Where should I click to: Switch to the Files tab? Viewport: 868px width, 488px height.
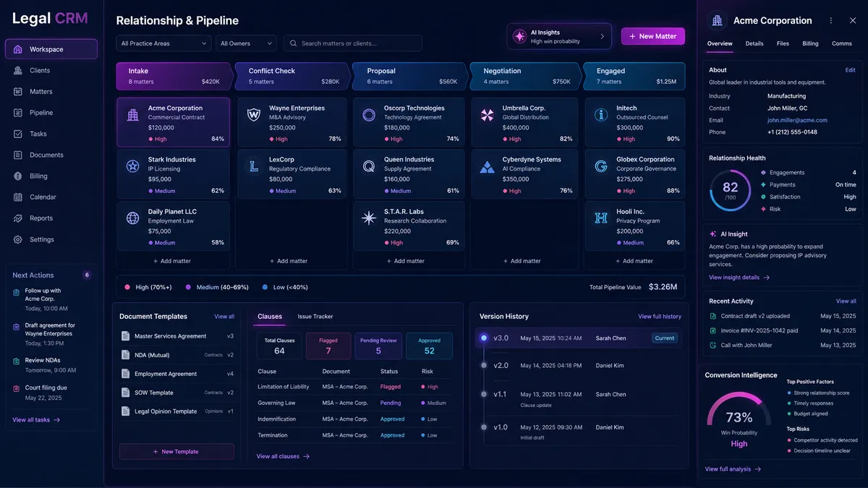click(x=783, y=43)
